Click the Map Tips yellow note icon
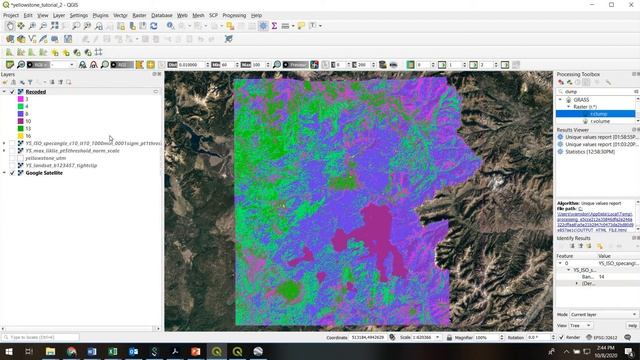Image resolution: width=640 pixels, height=360 pixels. tap(301, 26)
